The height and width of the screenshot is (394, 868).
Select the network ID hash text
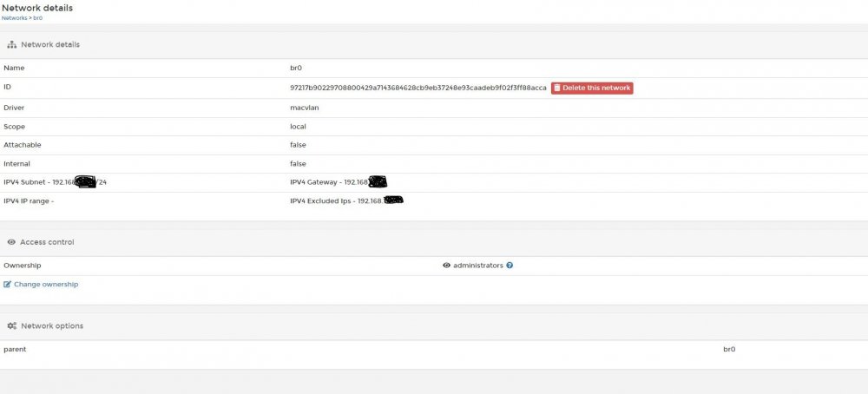click(x=418, y=88)
